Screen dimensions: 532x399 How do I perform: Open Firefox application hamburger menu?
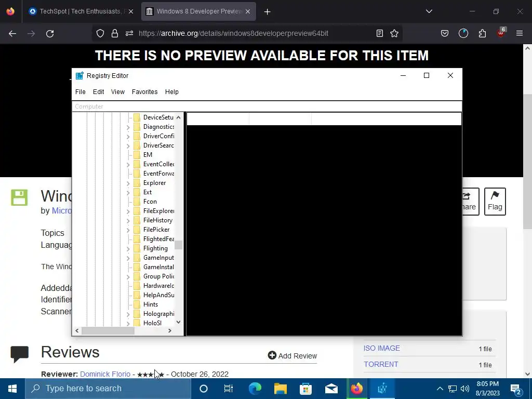tap(520, 33)
